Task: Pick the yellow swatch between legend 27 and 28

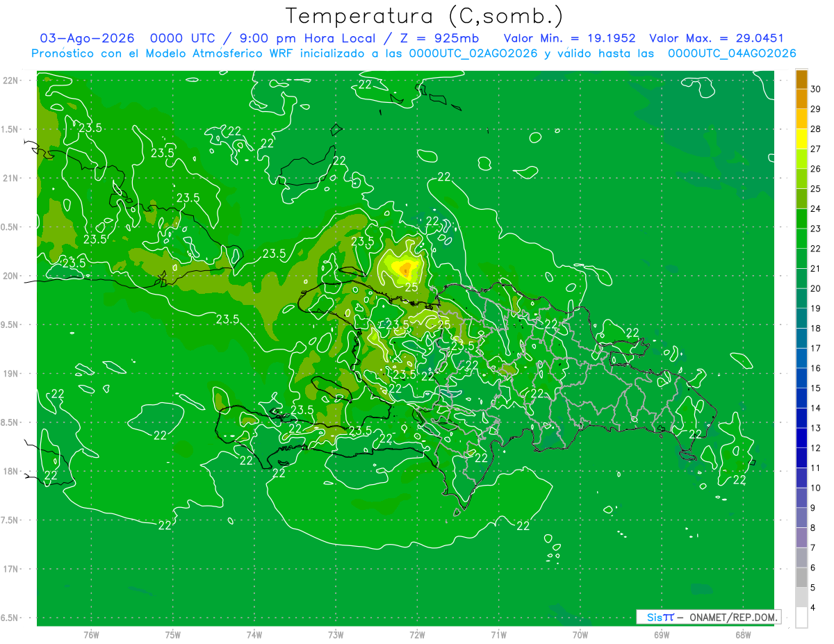Action: (x=801, y=138)
